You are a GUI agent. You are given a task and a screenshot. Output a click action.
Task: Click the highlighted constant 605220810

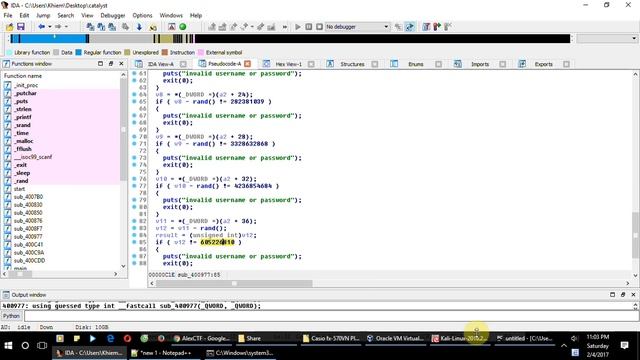click(x=217, y=242)
